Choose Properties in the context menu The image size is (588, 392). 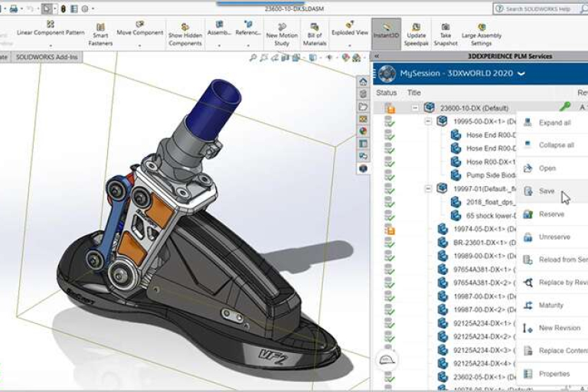click(x=552, y=374)
